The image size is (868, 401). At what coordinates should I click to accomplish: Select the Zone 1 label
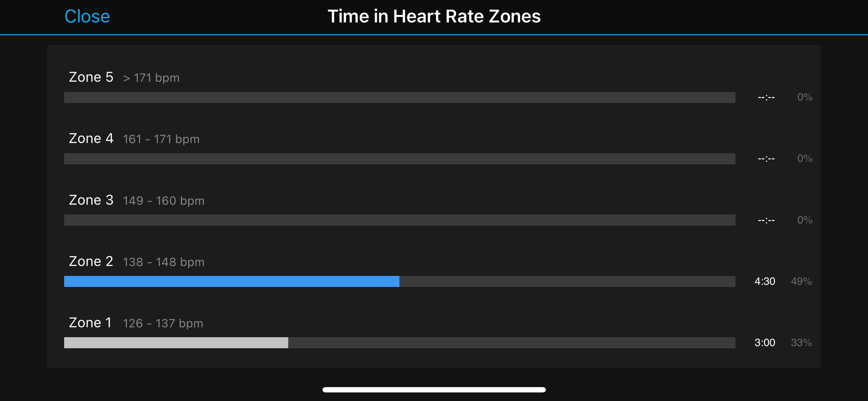coord(90,323)
